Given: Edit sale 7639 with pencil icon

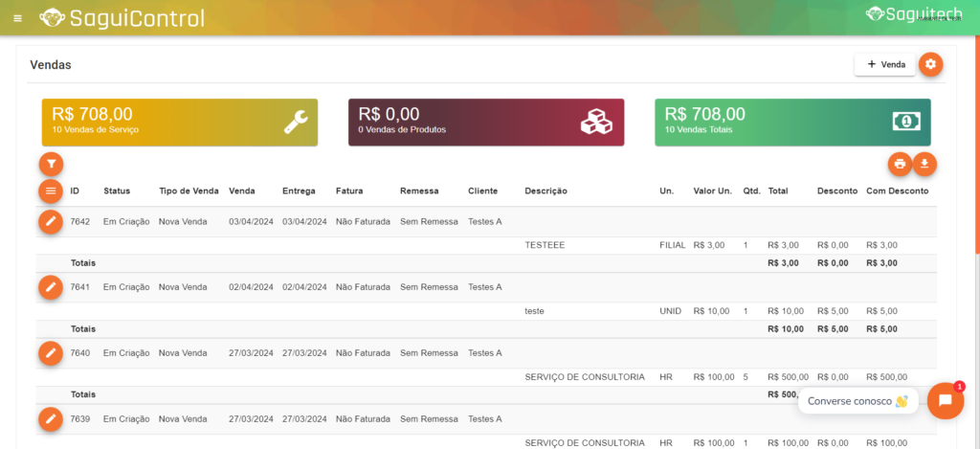Looking at the screenshot, I should pyautogui.click(x=51, y=418).
